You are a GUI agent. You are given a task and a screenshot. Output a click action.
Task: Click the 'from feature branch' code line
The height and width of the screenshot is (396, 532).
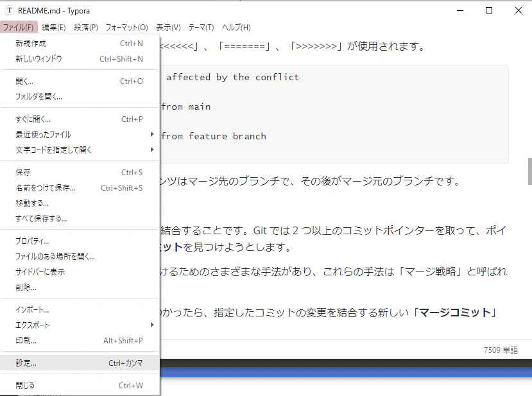point(214,137)
